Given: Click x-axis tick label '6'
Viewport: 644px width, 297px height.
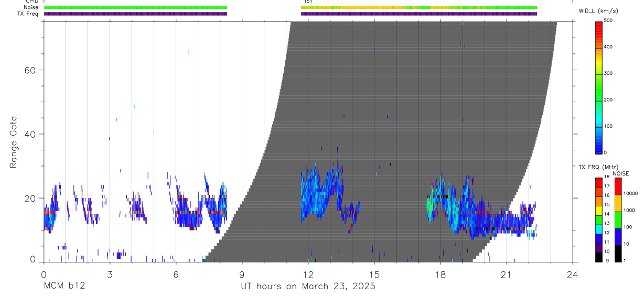Looking at the screenshot, I should point(176,274).
